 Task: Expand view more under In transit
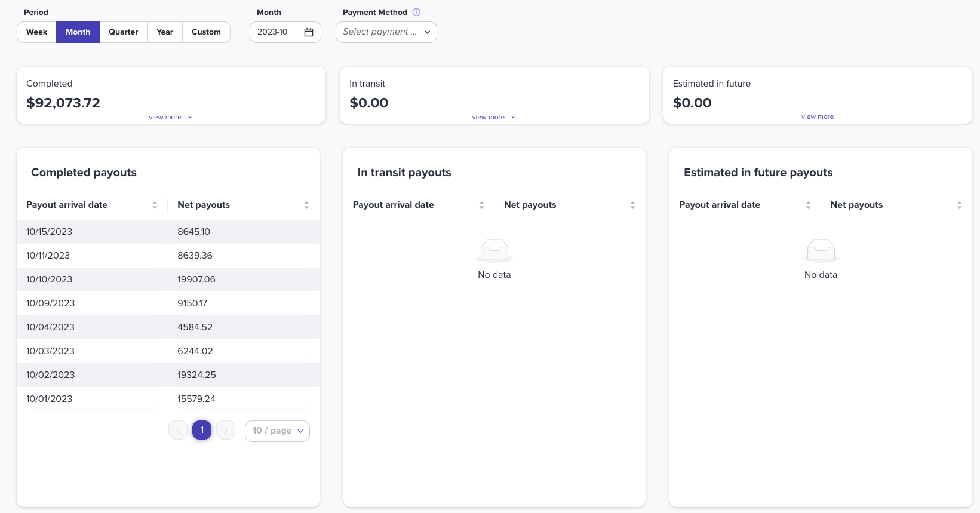[493, 117]
